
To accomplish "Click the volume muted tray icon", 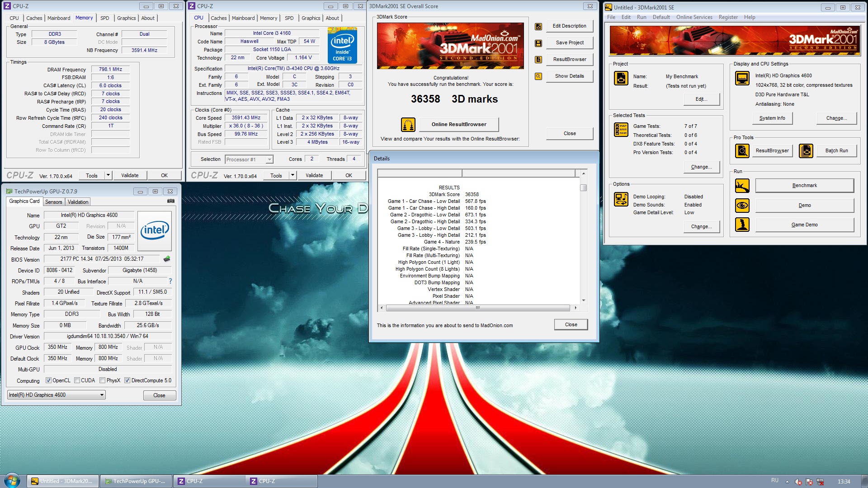I will coord(798,482).
